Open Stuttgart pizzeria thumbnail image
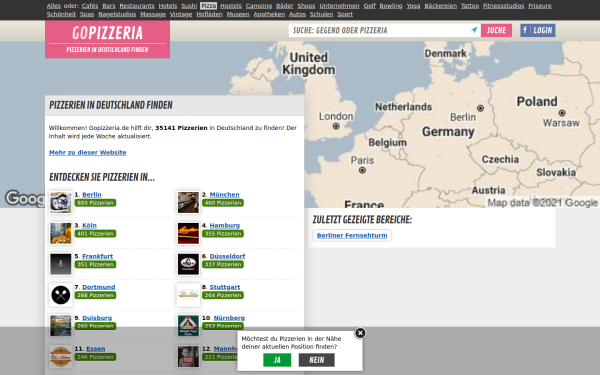 coord(188,295)
